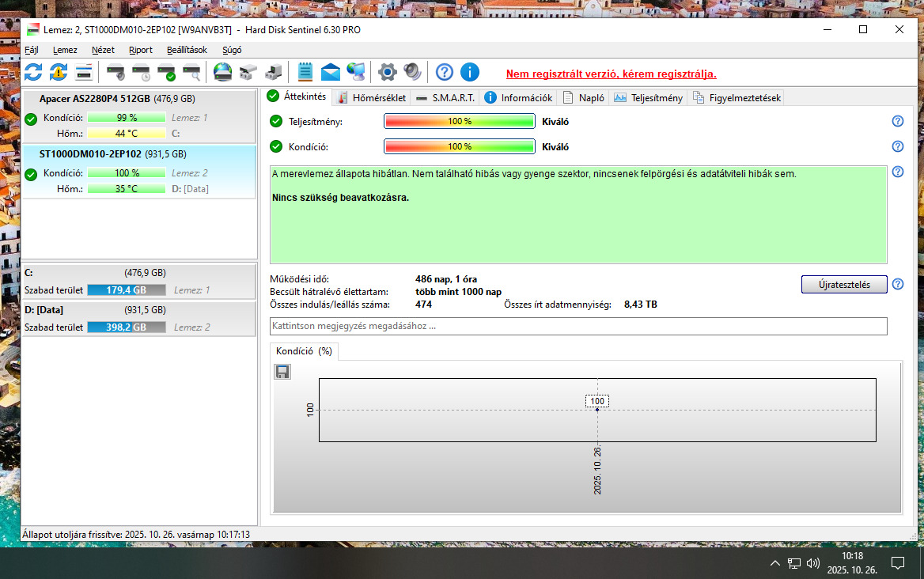Image resolution: width=924 pixels, height=579 pixels.
Task: Click the speaker sound toolbar icon
Action: coord(412,73)
